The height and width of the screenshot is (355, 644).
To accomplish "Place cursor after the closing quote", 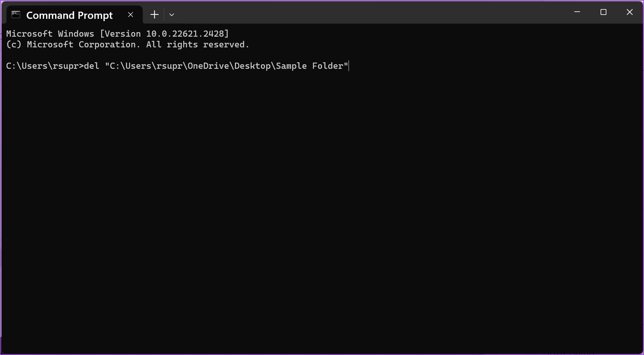I will 349,66.
